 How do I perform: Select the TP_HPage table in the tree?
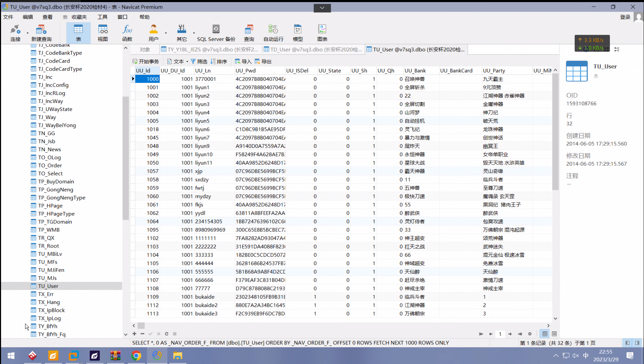click(x=50, y=206)
